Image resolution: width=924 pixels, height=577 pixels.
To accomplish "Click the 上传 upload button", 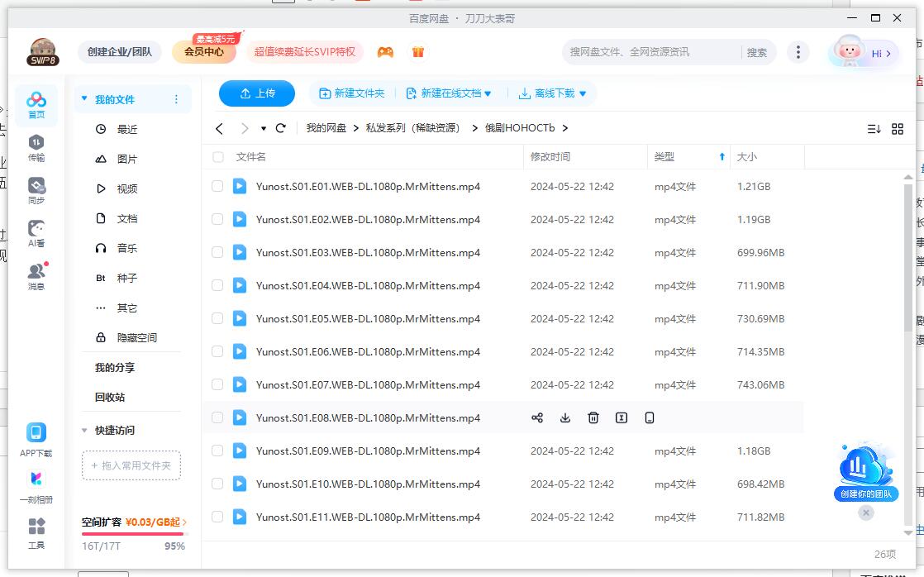I will point(257,93).
